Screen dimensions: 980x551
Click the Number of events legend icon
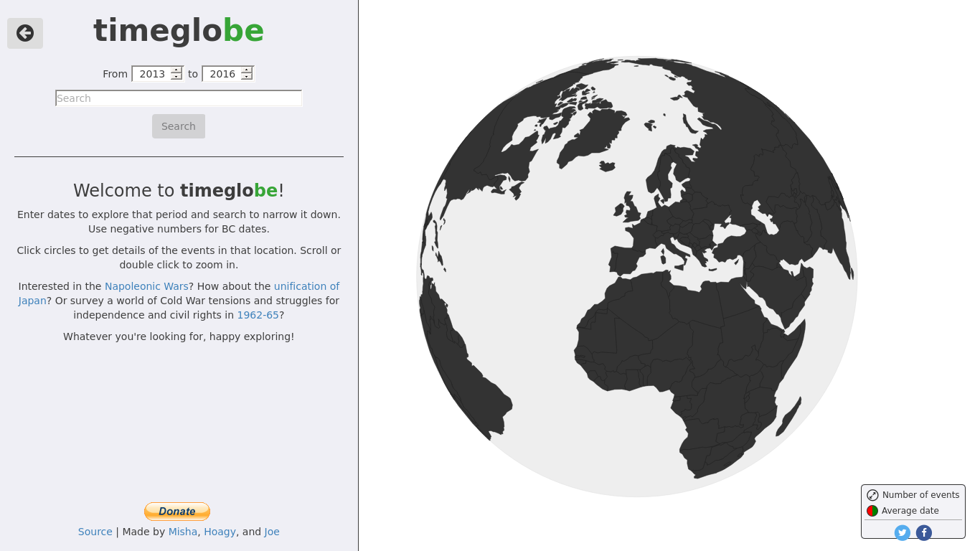[x=872, y=495]
